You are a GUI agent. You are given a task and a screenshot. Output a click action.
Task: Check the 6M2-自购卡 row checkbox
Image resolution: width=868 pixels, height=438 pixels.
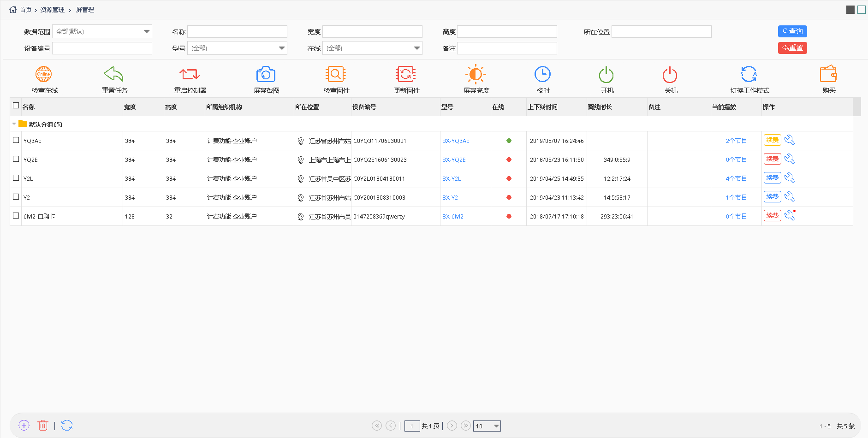coord(16,216)
